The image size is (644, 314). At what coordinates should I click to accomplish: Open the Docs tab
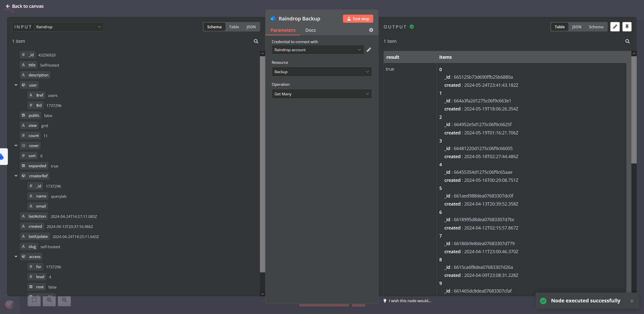pos(310,30)
